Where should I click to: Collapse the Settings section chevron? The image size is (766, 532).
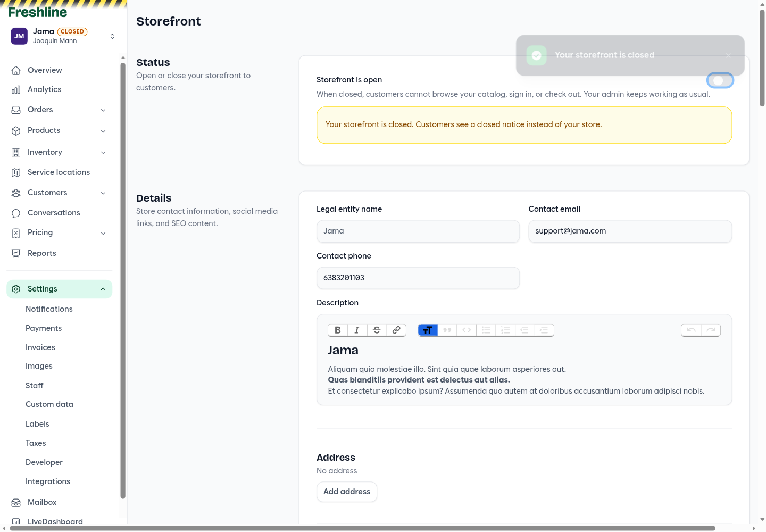tap(103, 289)
